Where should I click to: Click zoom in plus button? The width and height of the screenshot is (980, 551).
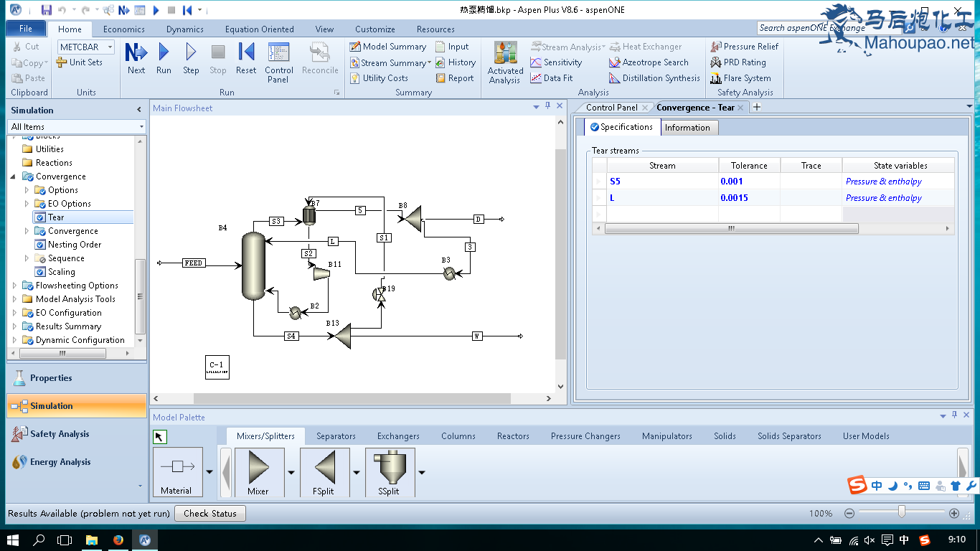[954, 514]
